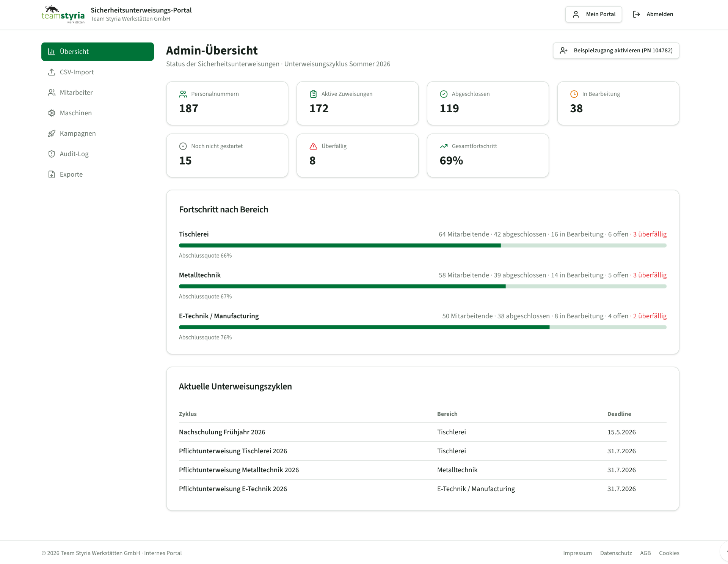Click the E-Technik '2 überfällig' text

click(650, 316)
